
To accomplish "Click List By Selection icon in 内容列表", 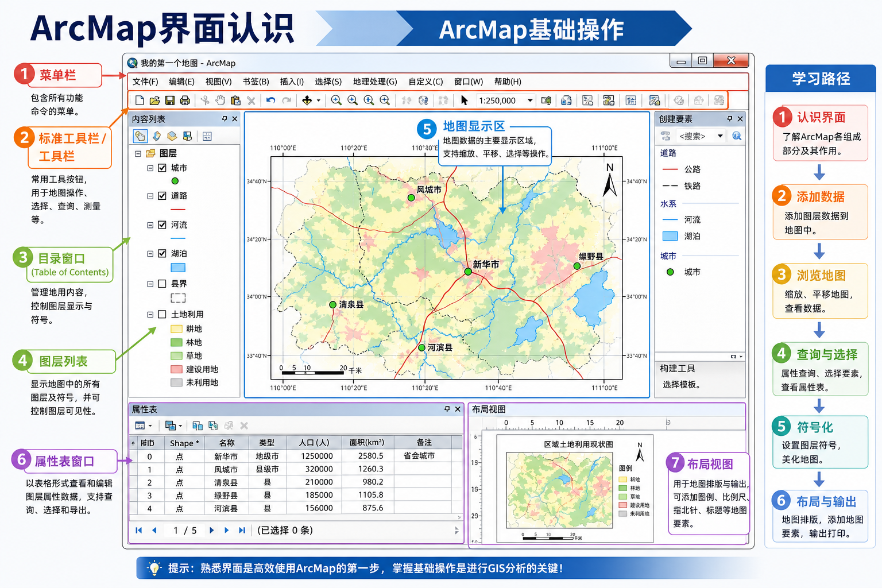I will pyautogui.click(x=187, y=136).
